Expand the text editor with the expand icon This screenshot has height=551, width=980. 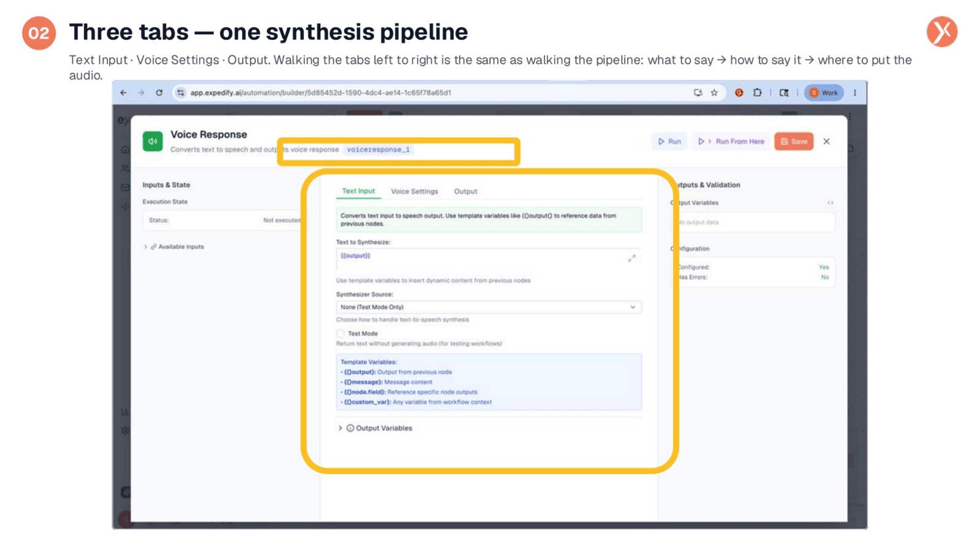click(x=631, y=258)
